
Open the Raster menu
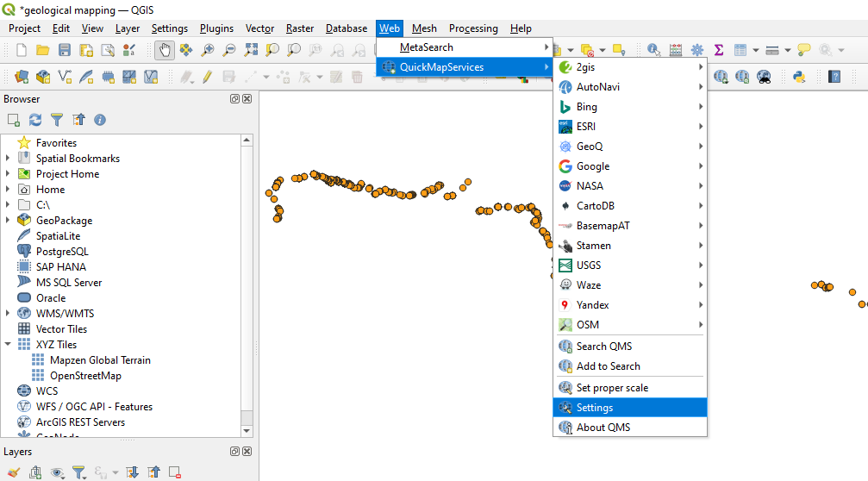coord(299,28)
